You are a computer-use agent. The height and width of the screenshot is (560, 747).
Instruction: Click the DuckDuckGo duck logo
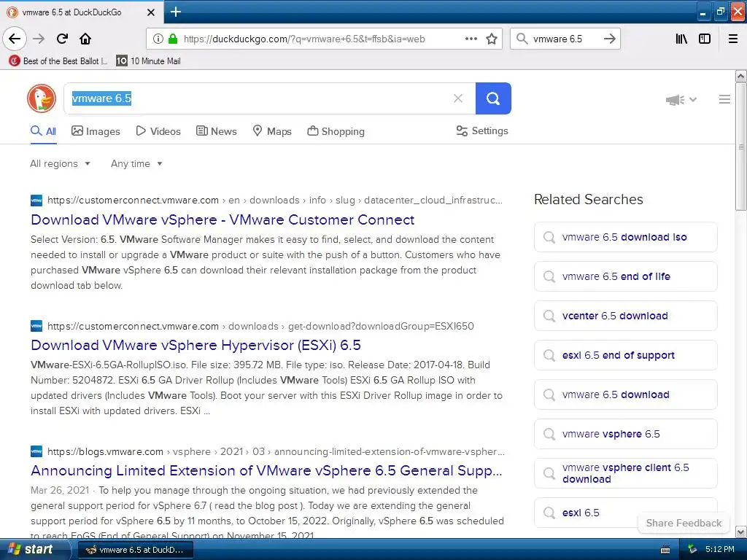pyautogui.click(x=42, y=98)
